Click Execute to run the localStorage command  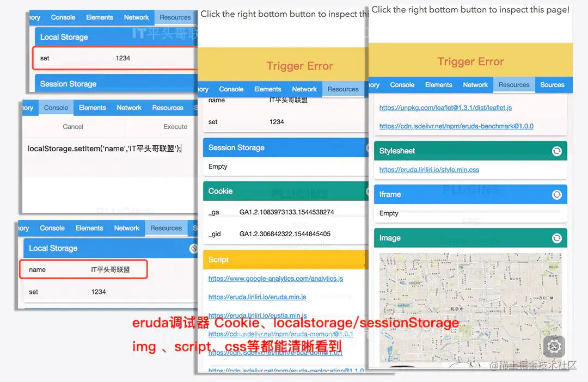[x=175, y=127]
